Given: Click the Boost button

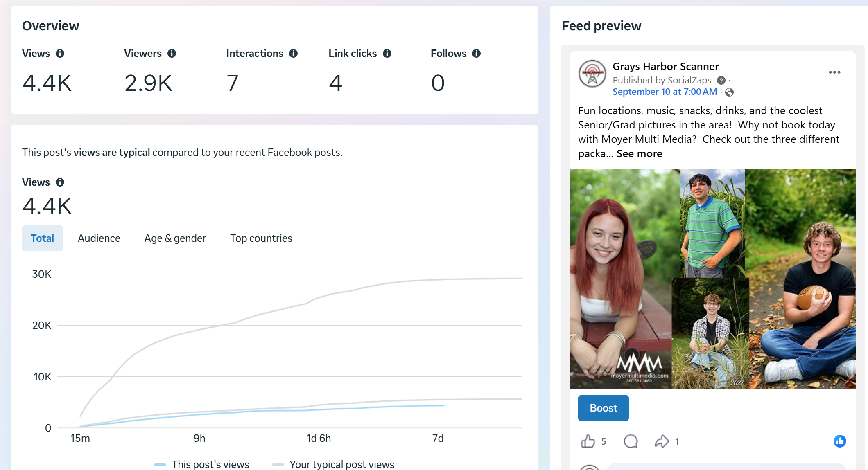Looking at the screenshot, I should pos(604,408).
